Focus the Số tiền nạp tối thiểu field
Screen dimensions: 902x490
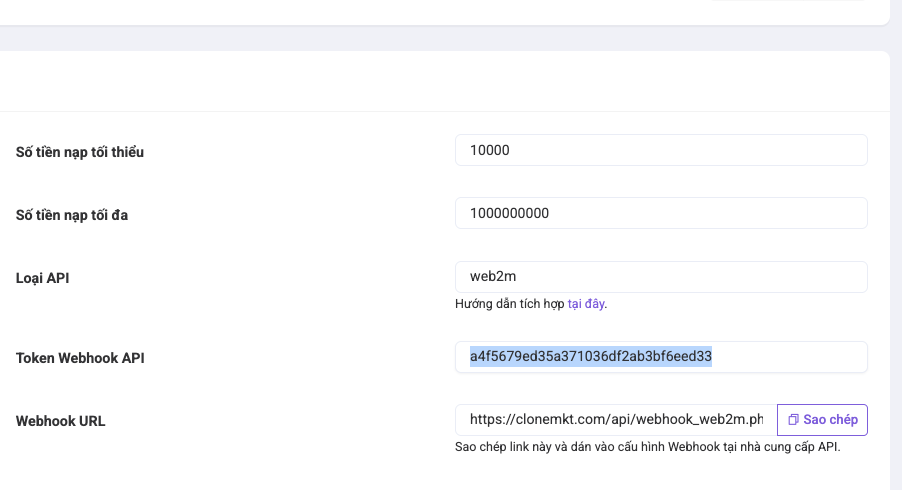pos(661,150)
